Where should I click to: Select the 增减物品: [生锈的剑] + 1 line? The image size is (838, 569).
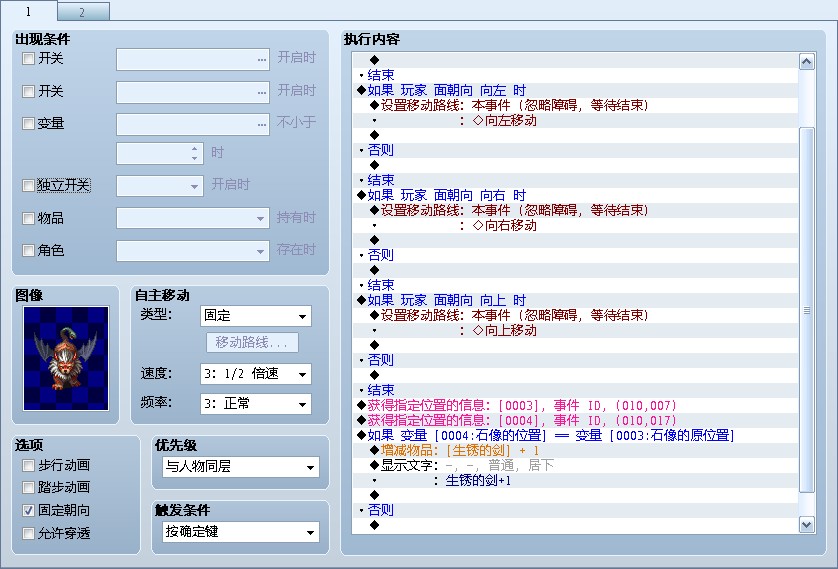575,450
